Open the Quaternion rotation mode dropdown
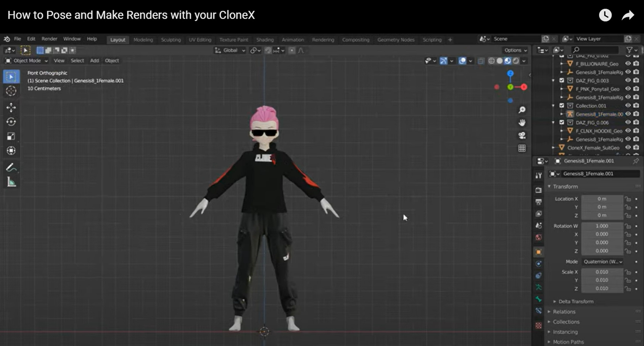 (x=603, y=262)
